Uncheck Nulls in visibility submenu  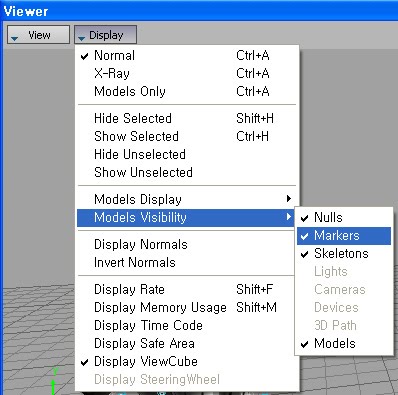pyautogui.click(x=344, y=218)
